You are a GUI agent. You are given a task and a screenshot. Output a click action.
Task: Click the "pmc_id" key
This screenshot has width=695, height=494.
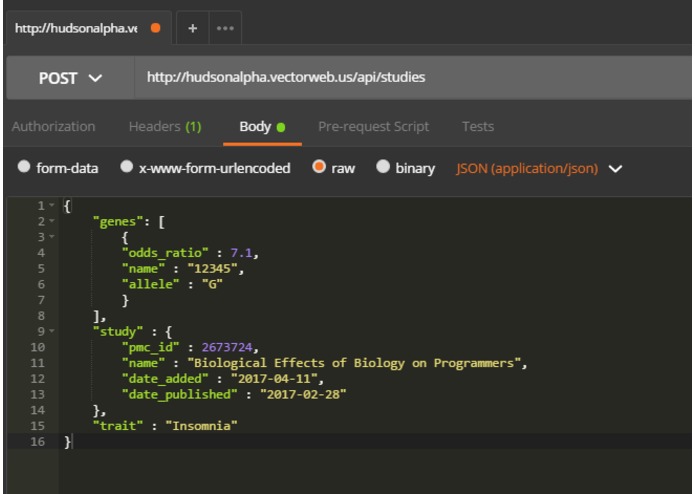151,347
